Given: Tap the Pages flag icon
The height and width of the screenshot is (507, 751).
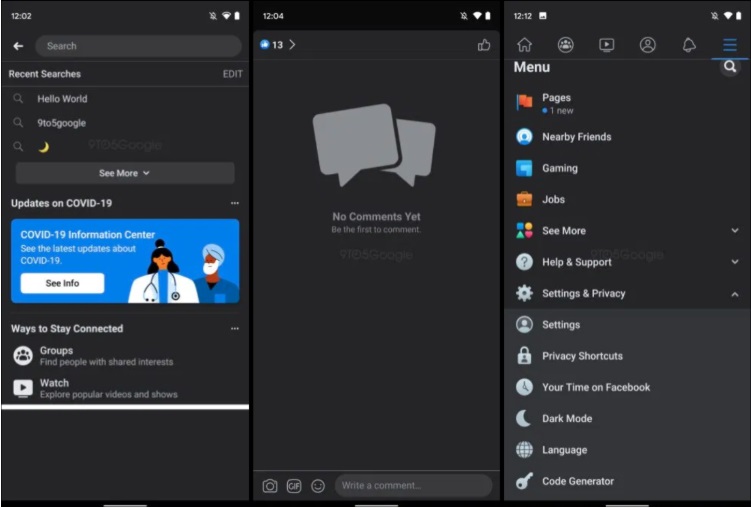Looking at the screenshot, I should (x=524, y=102).
